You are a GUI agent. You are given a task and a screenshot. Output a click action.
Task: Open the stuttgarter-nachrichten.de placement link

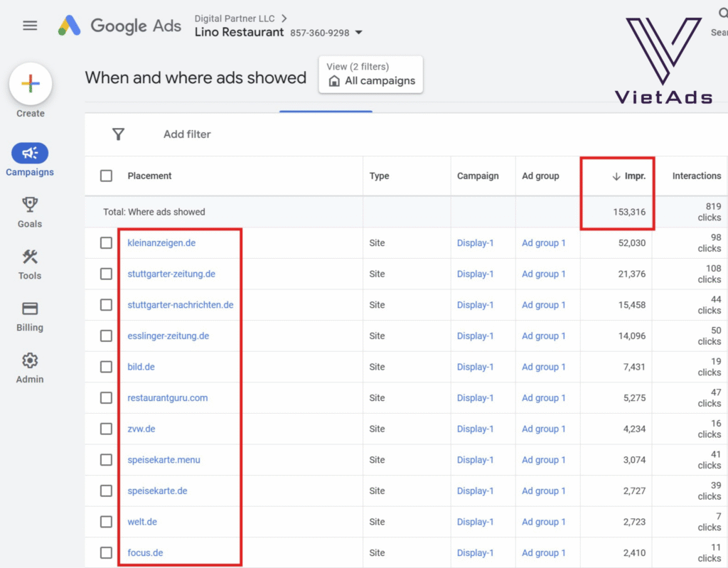[181, 305]
